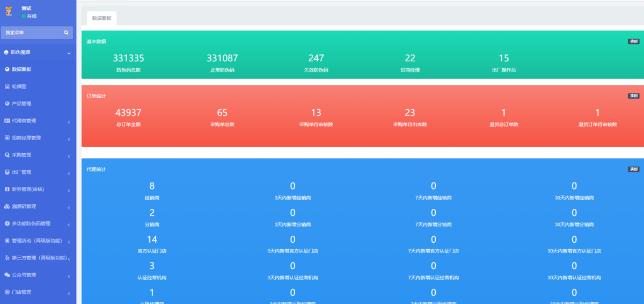This screenshot has width=644, height=304.
Task: Click the 实时 badge in 订单统计
Action: 634,96
